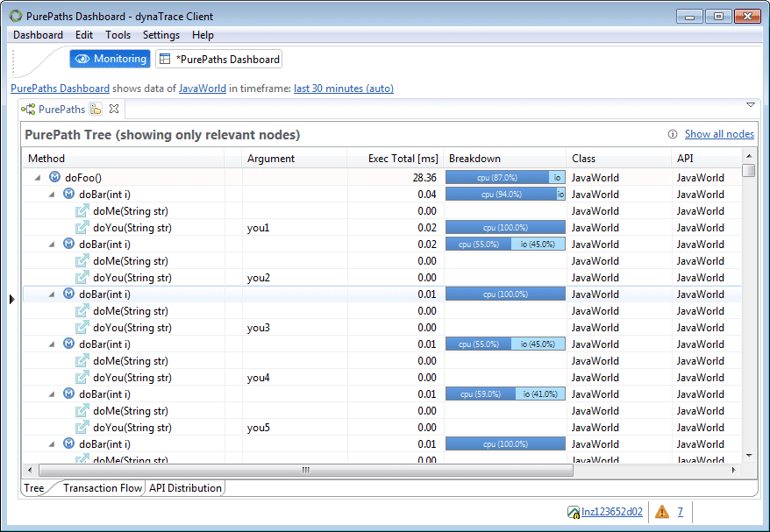Click the doBar method icon at 0.04 ms
770x532 pixels.
68,194
